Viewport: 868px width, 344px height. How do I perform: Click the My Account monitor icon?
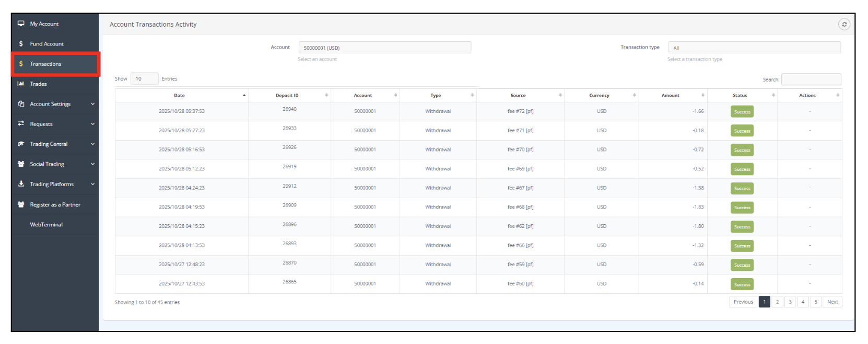point(21,24)
